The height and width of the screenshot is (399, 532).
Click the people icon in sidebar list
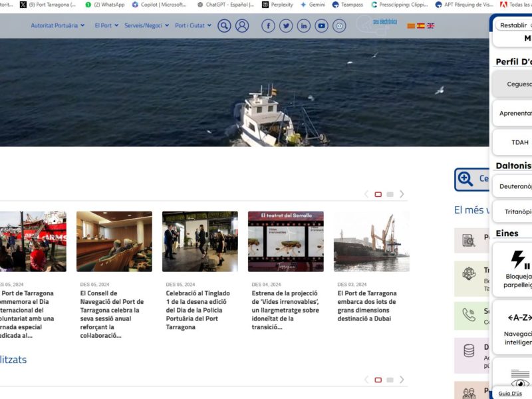point(469,394)
